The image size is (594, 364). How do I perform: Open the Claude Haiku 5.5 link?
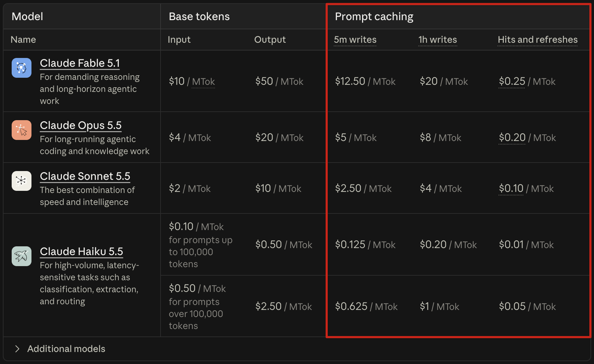click(x=81, y=252)
